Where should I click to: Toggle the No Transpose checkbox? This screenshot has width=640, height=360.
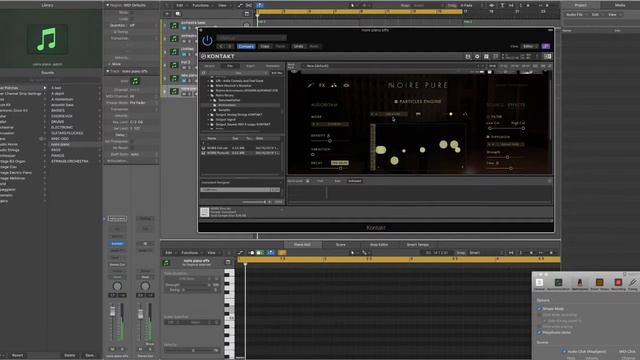[131, 142]
